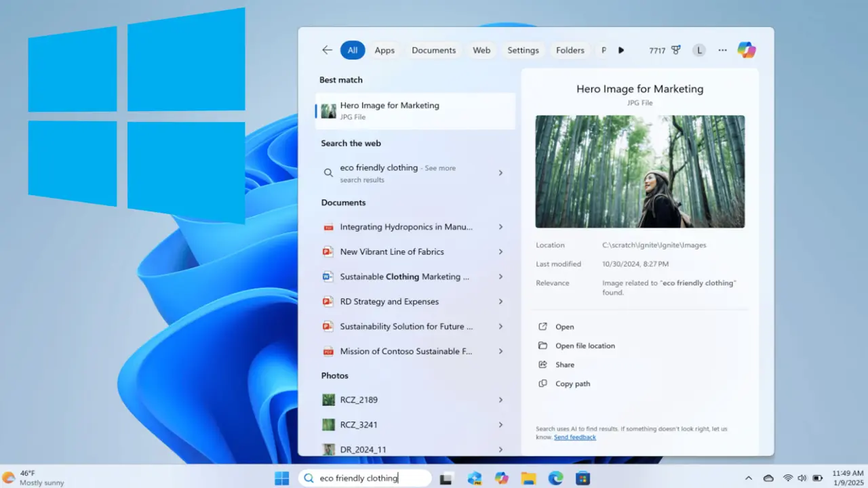Click the back arrow in search panel

point(327,50)
